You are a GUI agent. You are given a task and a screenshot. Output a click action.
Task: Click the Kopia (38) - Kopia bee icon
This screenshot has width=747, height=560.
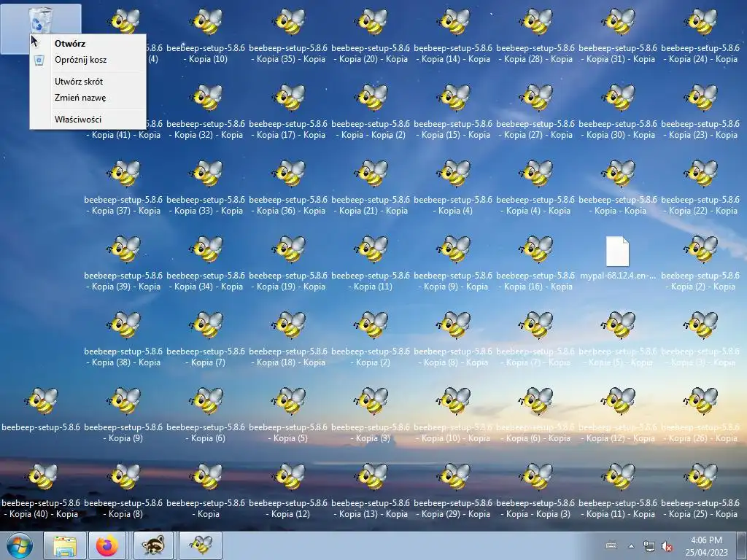pyautogui.click(x=123, y=324)
